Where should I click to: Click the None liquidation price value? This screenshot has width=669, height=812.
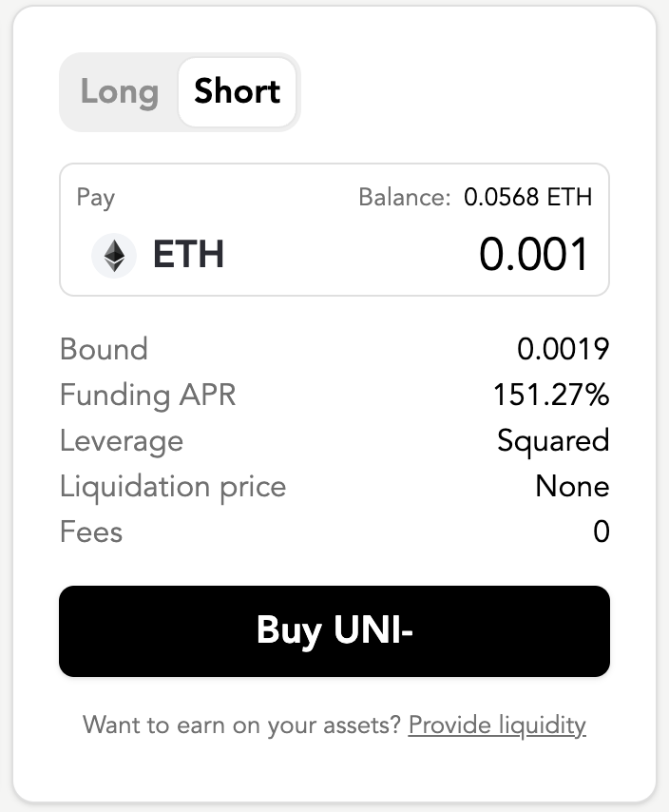point(572,486)
